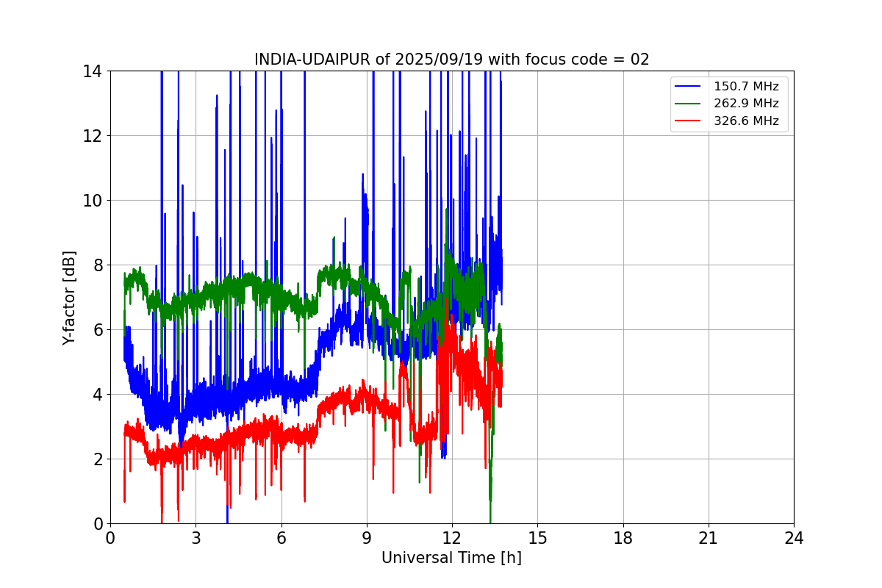Click y-axis tick label 4
This screenshot has height=588, width=882.
click(x=98, y=395)
